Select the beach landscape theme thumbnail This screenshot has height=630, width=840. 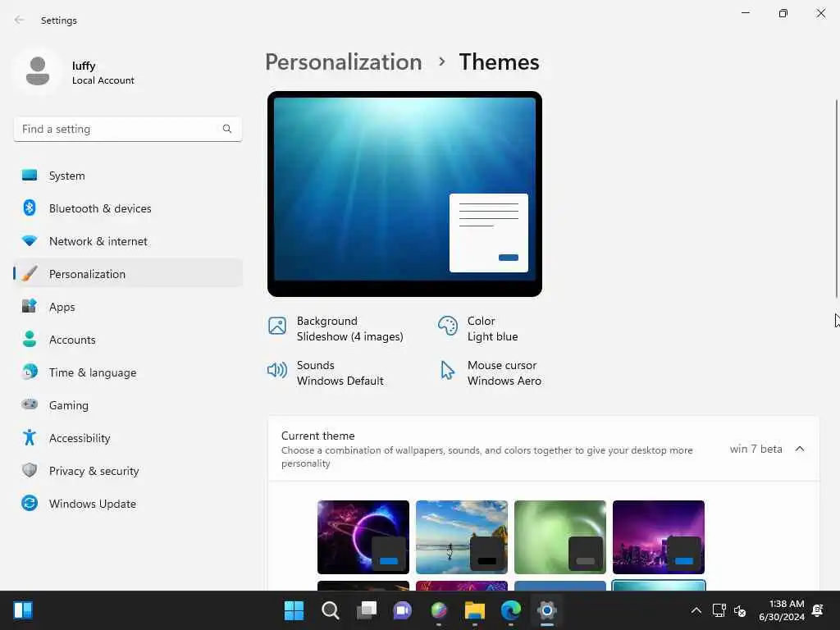point(462,536)
